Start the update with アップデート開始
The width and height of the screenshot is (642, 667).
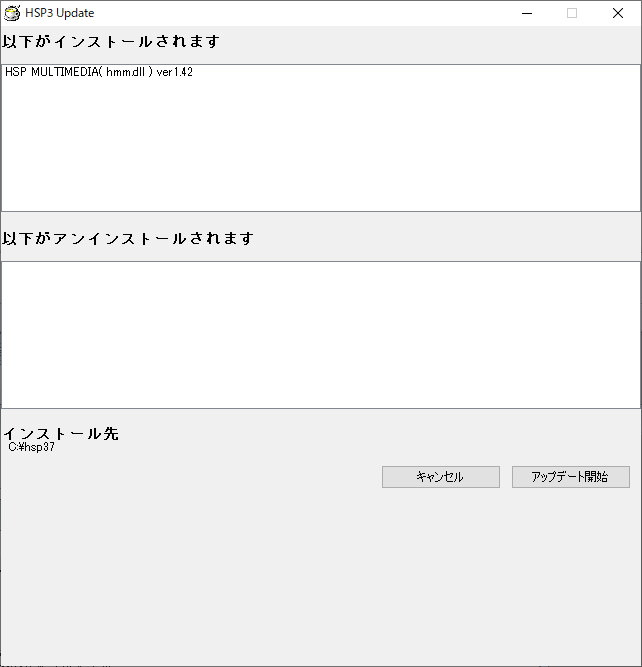tap(571, 477)
